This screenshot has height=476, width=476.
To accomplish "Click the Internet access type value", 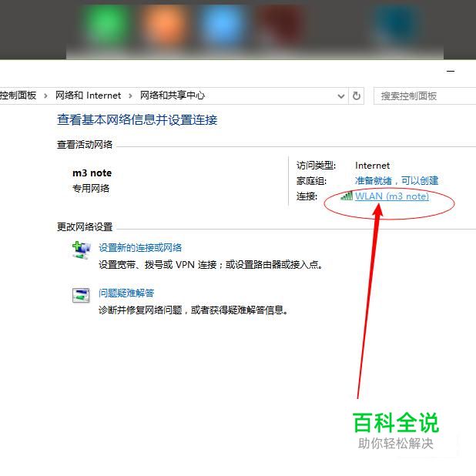I will [372, 166].
